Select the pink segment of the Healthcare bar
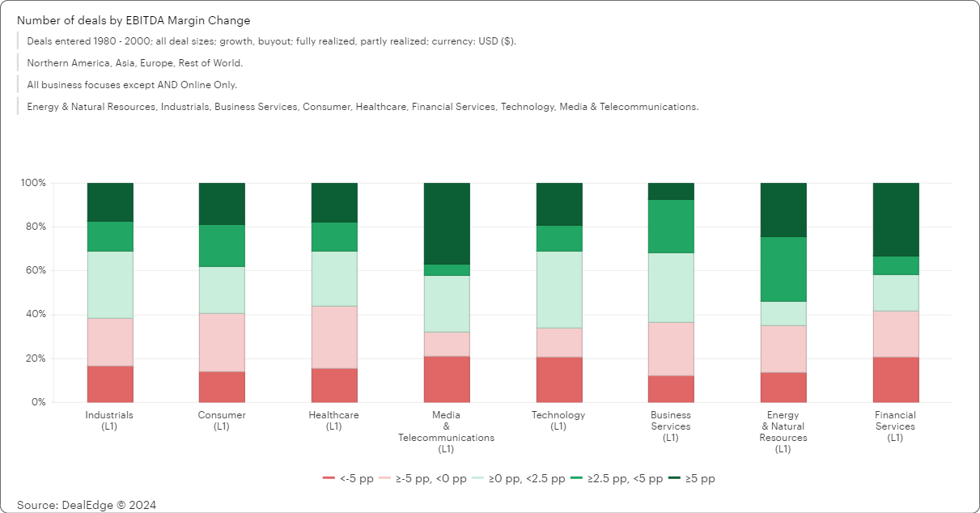 [334, 337]
